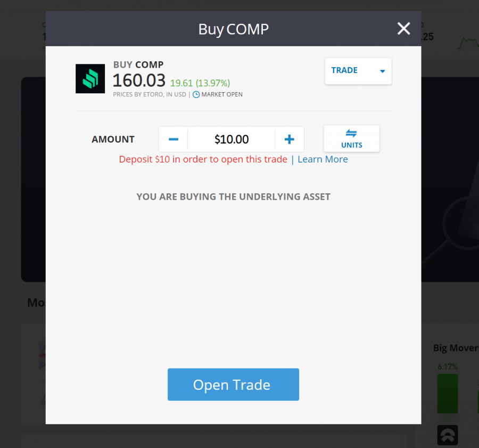Click the green sparkline chart behind dialog
The image size is (479, 448).
tap(468, 43)
